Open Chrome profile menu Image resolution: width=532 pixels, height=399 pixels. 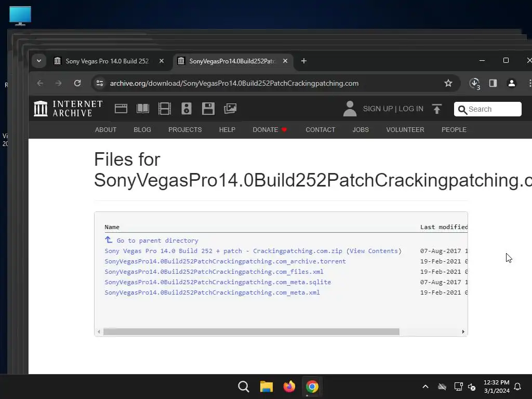pyautogui.click(x=512, y=83)
